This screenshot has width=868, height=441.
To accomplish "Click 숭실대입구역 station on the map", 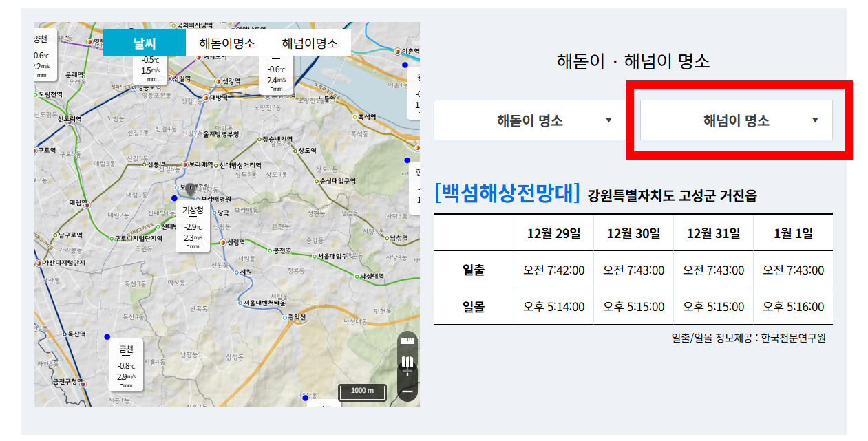I will point(335,181).
